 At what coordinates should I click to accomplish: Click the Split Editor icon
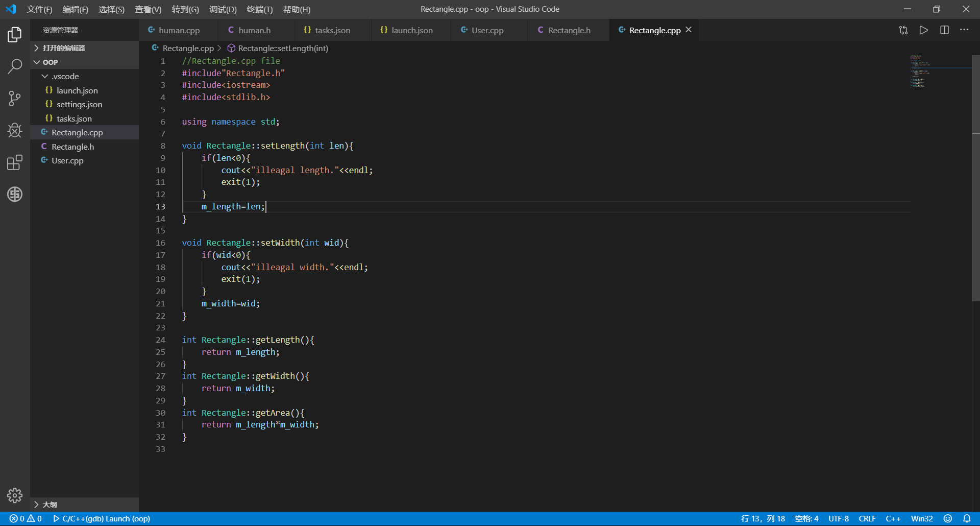944,30
